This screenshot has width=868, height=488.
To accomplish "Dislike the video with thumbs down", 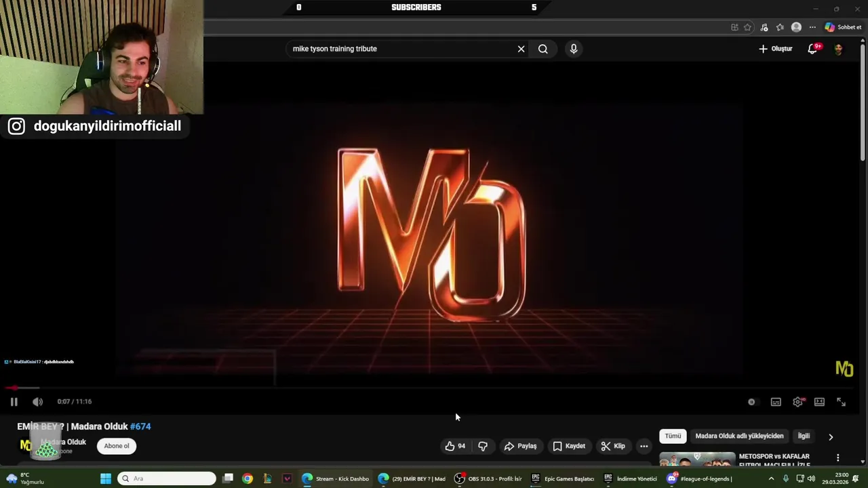I will click(x=483, y=446).
